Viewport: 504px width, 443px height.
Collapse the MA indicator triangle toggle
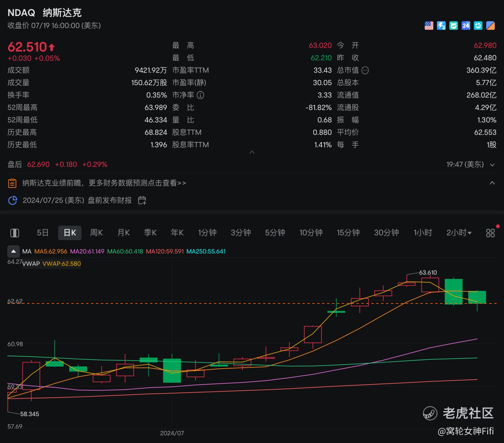coord(14,251)
